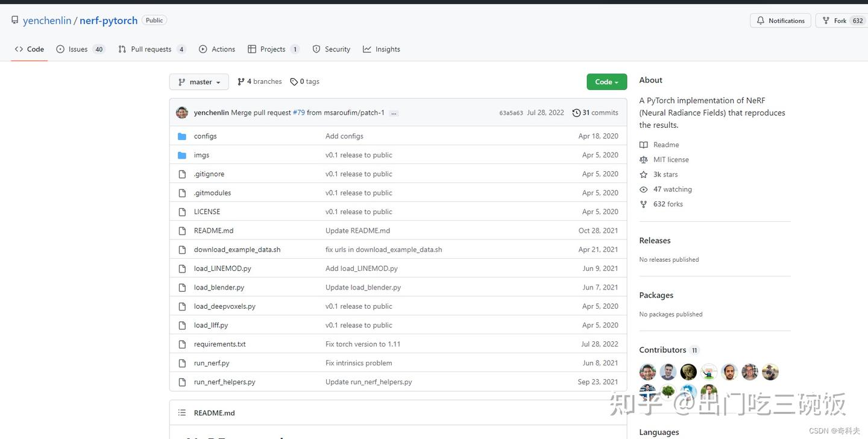Open the configs folder

205,136
